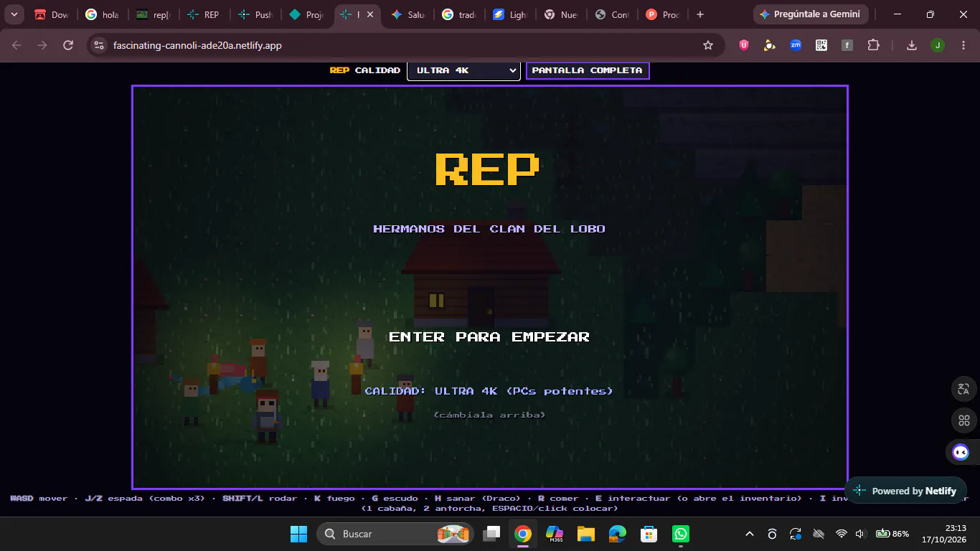The width and height of the screenshot is (980, 551).
Task: View site information icon in address bar
Action: point(100,45)
